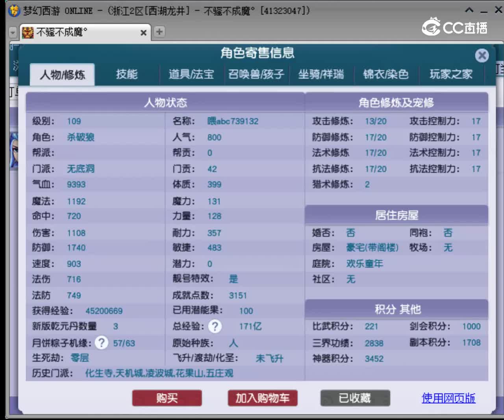Click 加入购物车 button
504x420 pixels.
click(x=263, y=398)
